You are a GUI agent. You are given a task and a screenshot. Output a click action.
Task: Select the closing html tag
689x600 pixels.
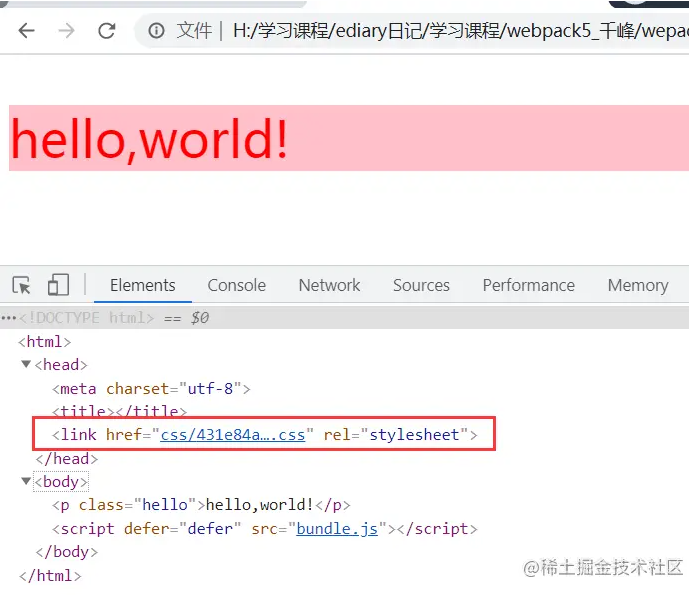click(x=51, y=575)
